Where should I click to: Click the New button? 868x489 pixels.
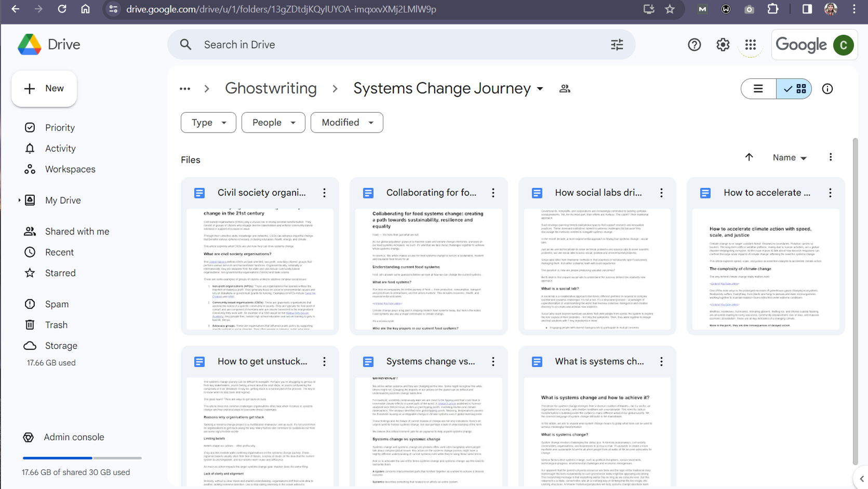pyautogui.click(x=44, y=89)
